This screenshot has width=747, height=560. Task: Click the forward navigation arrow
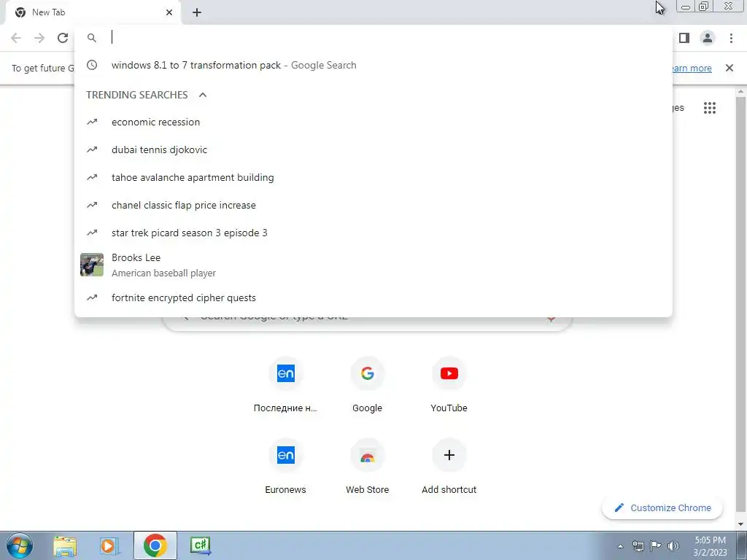39,38
